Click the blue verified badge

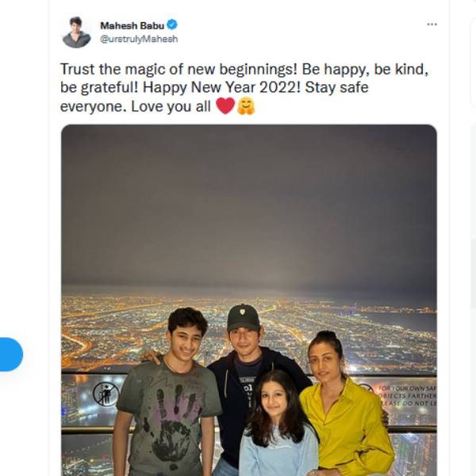[172, 25]
